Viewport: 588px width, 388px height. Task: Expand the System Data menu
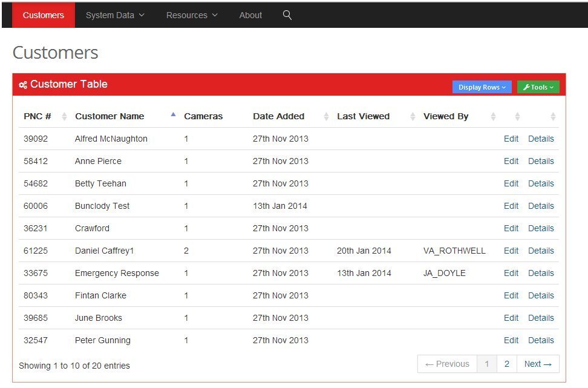pyautogui.click(x=114, y=15)
